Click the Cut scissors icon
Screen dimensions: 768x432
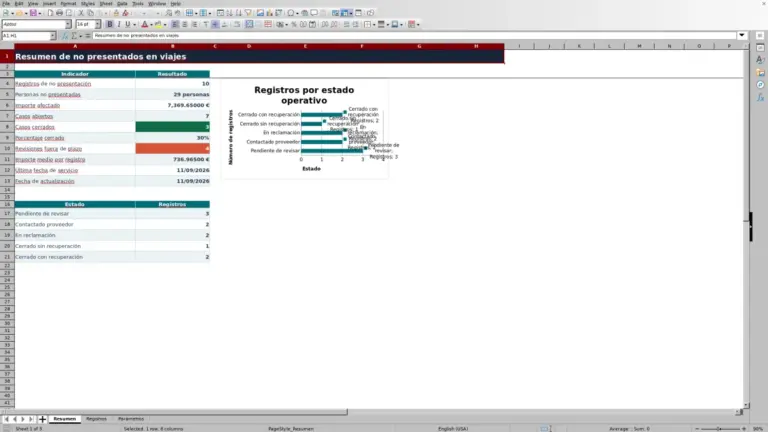[x=81, y=13]
